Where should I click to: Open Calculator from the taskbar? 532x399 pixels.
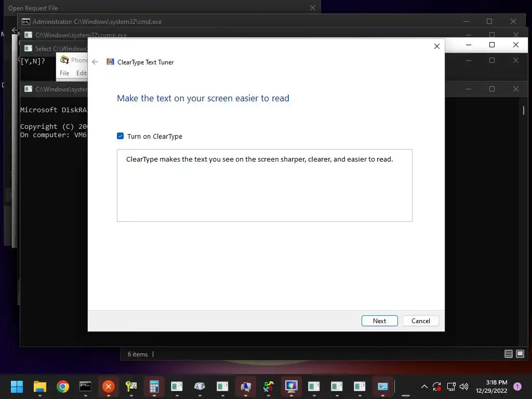coord(154,387)
